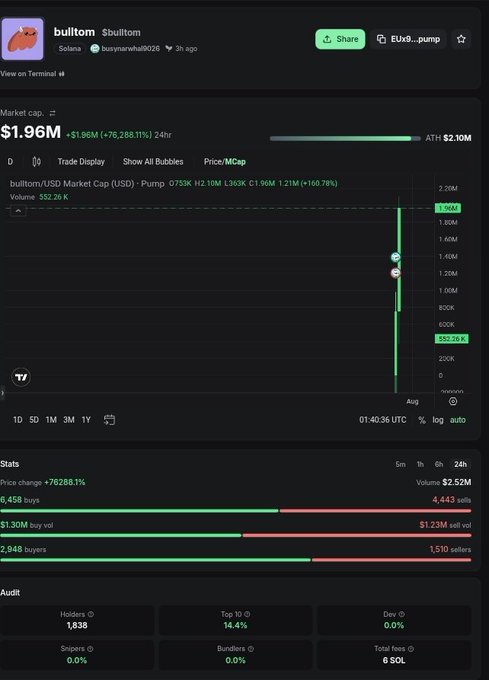Click the buyers versus sellers bar
The height and width of the screenshot is (680, 489).
point(235,560)
